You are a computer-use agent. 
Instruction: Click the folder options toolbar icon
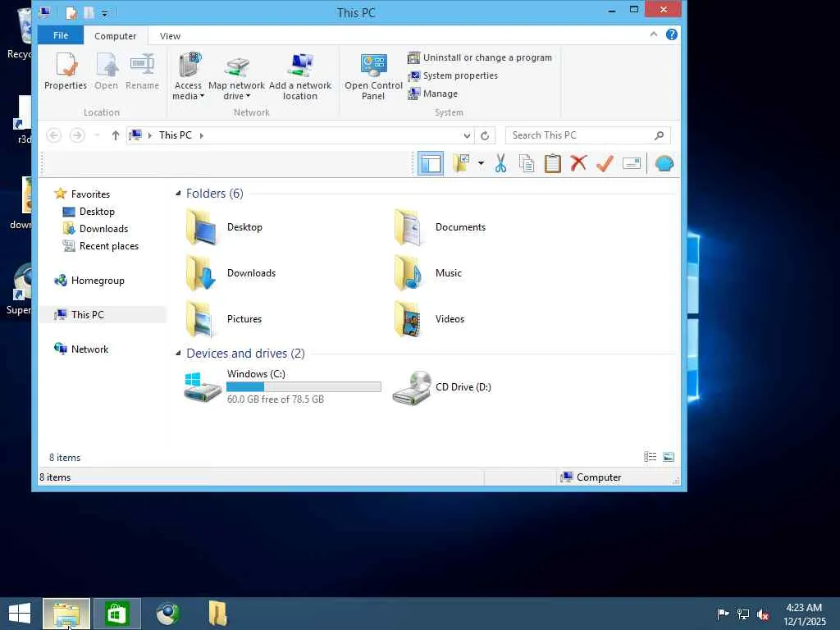(x=461, y=163)
